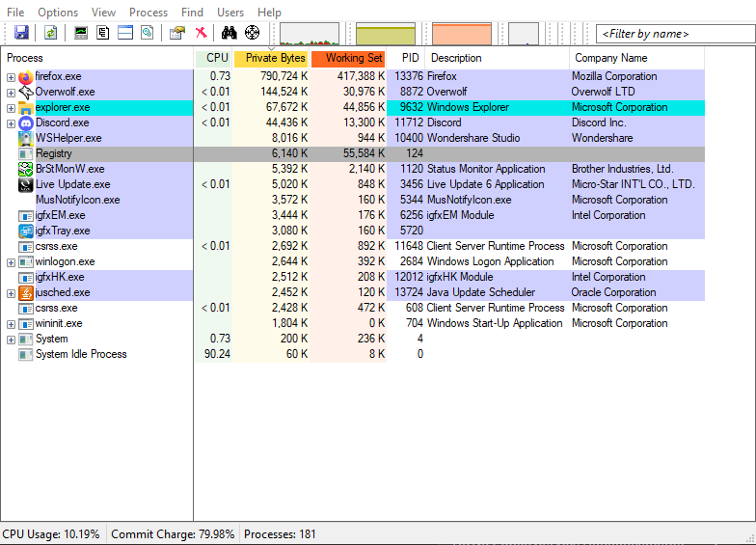Image resolution: width=756 pixels, height=545 pixels.
Task: Click the Windows Explorer description cell
Action: [468, 107]
